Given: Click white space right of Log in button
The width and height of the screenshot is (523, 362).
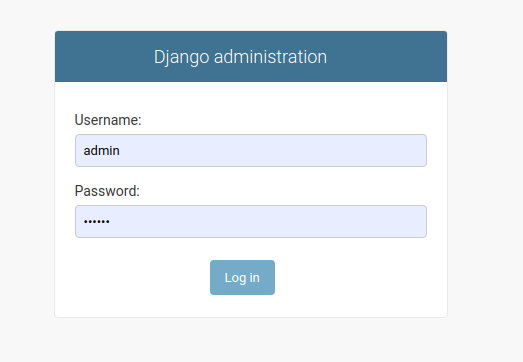Looking at the screenshot, I should (x=360, y=277).
